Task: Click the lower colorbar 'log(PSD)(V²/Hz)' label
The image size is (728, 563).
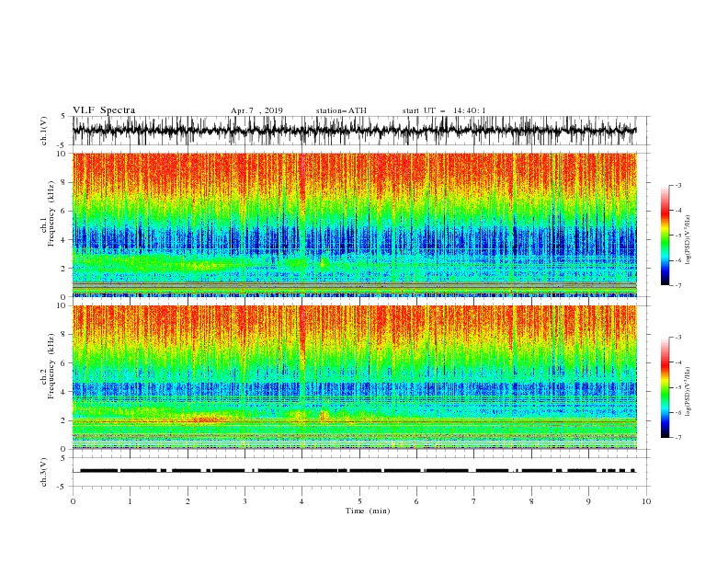Action: 688,391
